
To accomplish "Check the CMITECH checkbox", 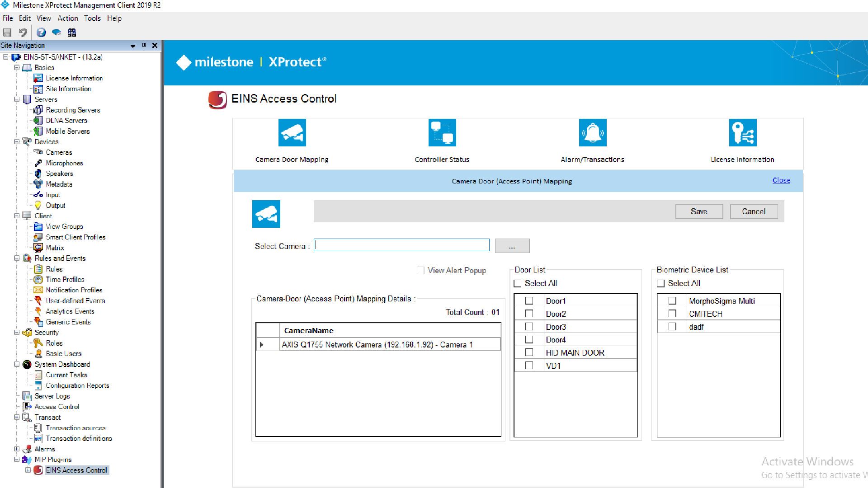I will pos(672,314).
